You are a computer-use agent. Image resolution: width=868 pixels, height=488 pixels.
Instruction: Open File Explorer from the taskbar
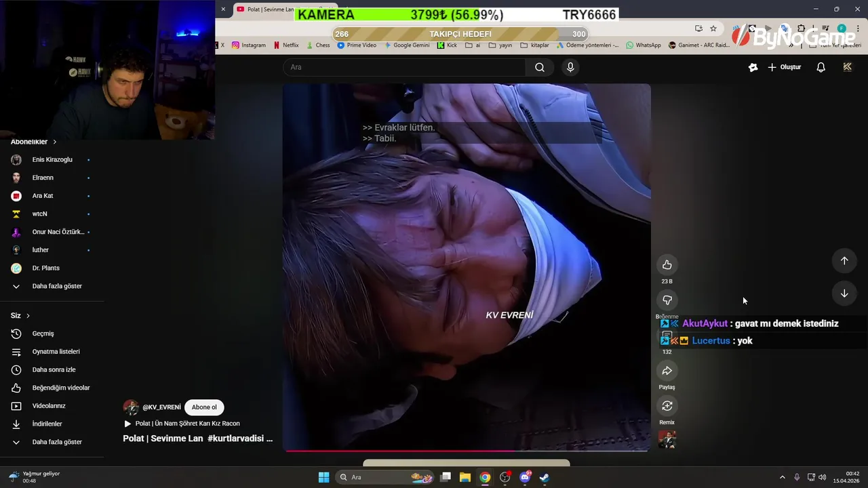[465, 477]
